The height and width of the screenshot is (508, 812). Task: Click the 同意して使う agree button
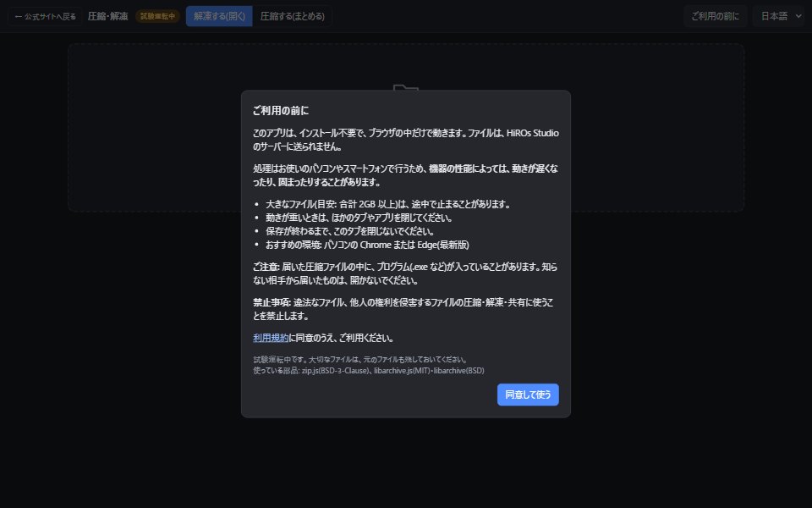(528, 395)
